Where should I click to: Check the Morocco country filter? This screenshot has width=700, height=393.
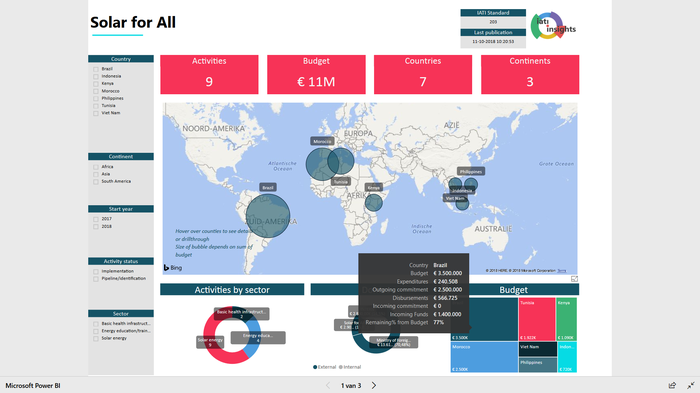96,91
